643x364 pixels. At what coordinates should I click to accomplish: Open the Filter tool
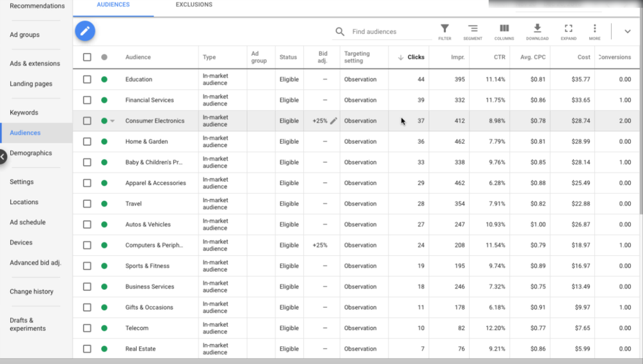pyautogui.click(x=445, y=32)
